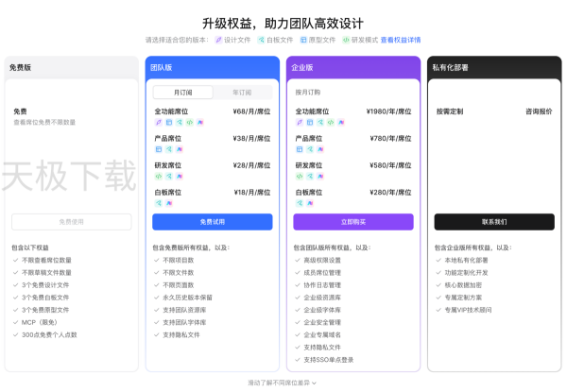Open the 查看权益详情 link

click(401, 41)
